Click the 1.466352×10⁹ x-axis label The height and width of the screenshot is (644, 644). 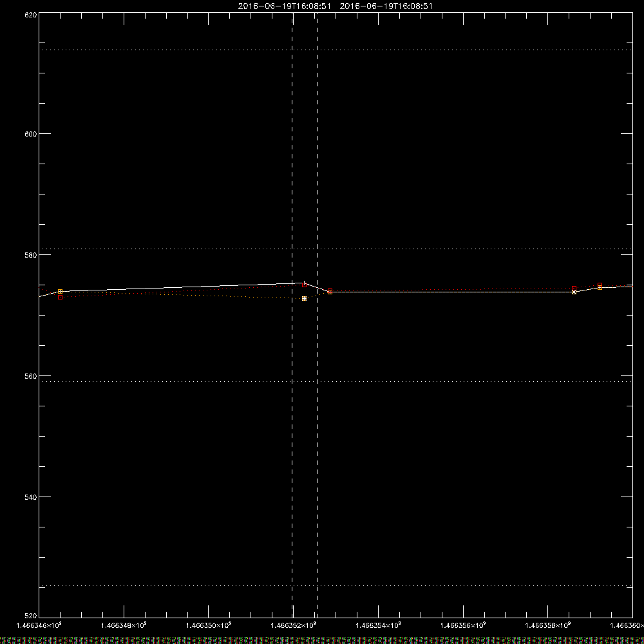294,625
